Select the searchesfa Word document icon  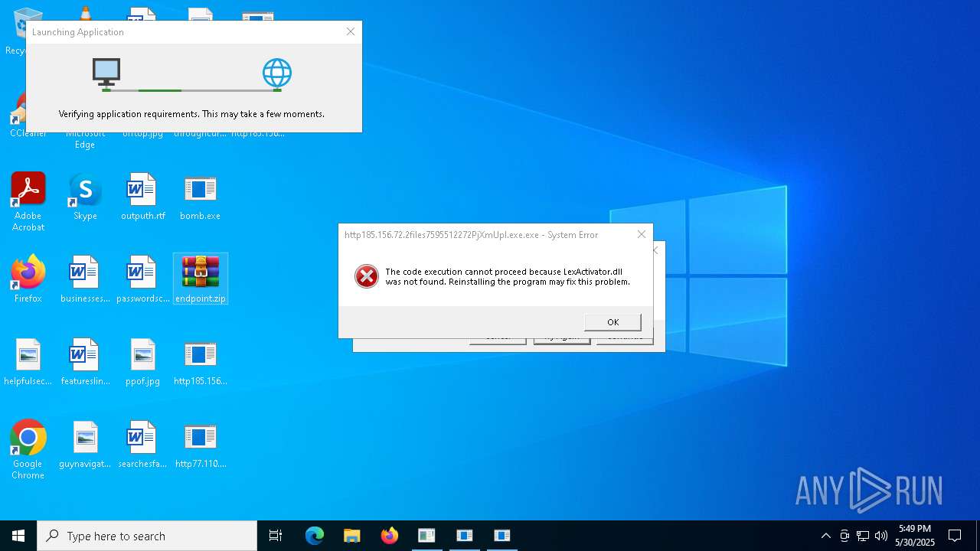tap(143, 445)
